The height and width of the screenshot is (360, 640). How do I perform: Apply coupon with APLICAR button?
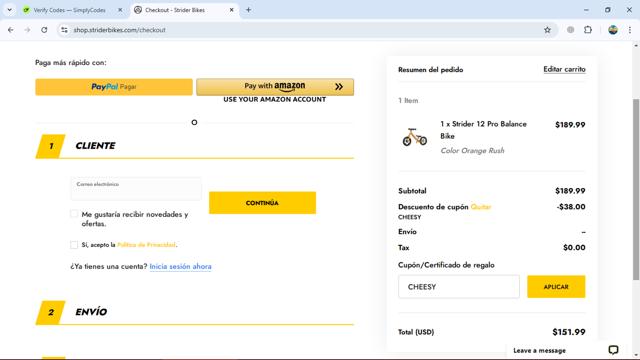point(556,287)
